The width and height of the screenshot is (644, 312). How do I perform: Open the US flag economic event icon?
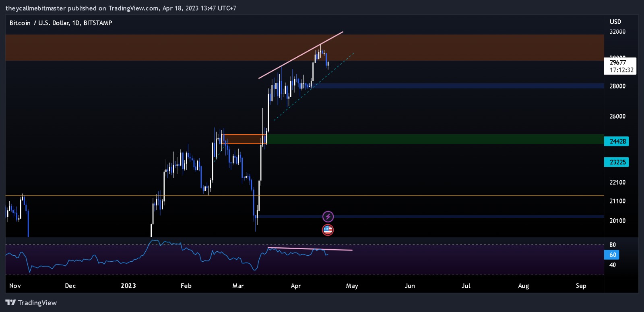coord(328,230)
